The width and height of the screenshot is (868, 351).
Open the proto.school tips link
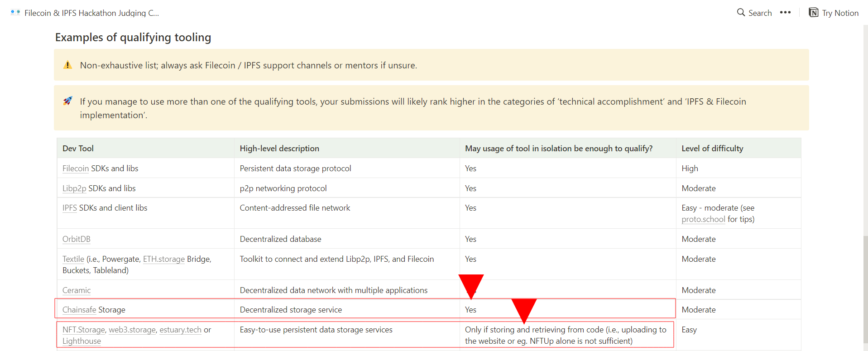pos(703,219)
